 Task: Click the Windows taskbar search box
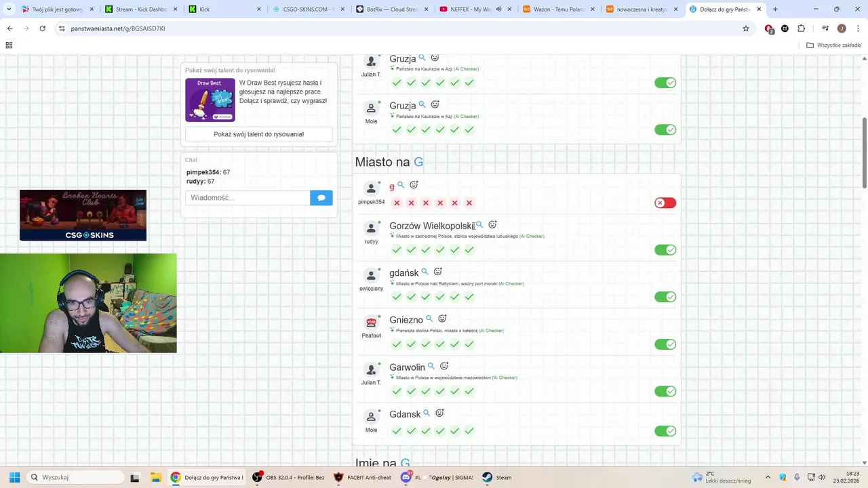tap(76, 477)
